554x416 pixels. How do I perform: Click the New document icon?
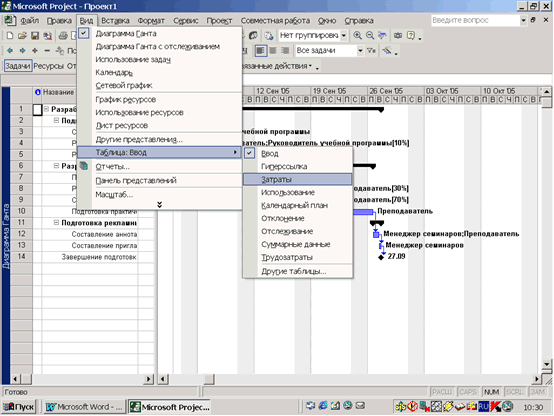tap(10, 36)
